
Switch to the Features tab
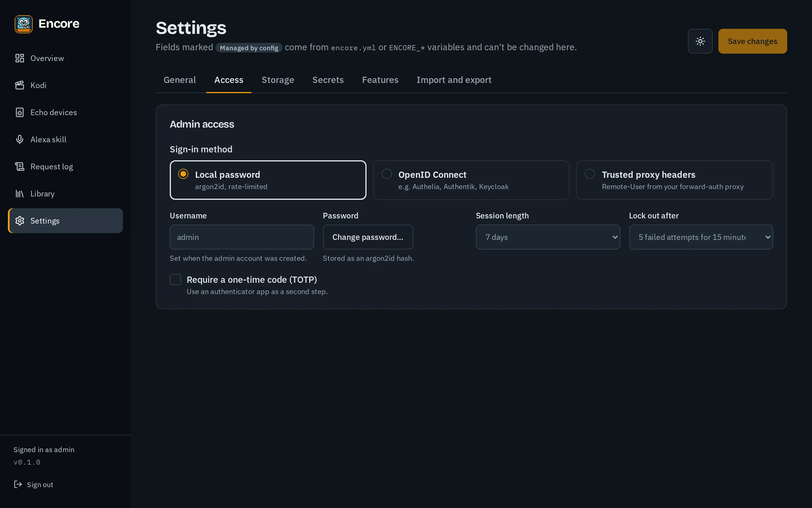pos(380,80)
